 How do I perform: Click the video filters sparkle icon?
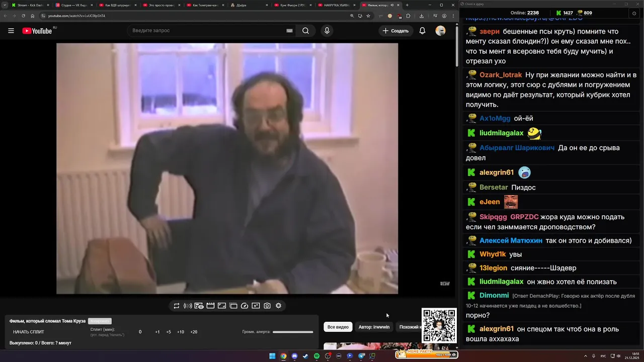click(256, 306)
